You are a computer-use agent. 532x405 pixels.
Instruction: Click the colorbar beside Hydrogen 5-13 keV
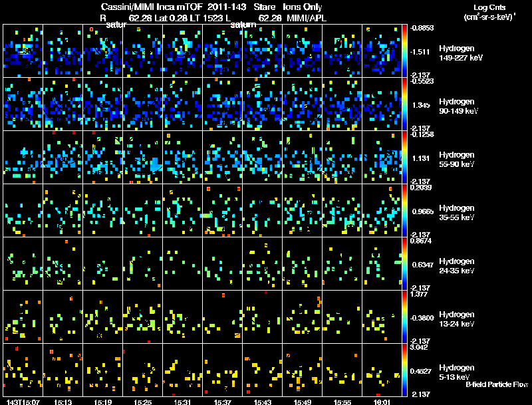(x=405, y=370)
